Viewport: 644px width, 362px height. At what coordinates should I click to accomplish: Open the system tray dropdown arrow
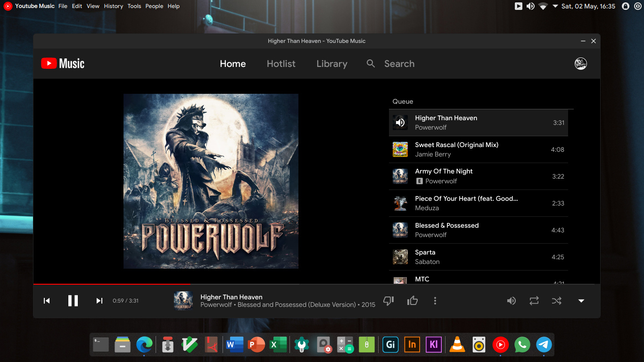coord(555,6)
